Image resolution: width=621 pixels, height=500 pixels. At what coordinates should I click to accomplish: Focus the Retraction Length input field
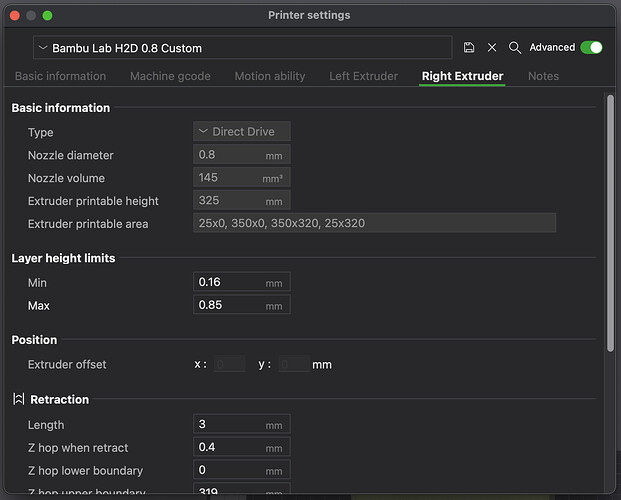tap(242, 424)
